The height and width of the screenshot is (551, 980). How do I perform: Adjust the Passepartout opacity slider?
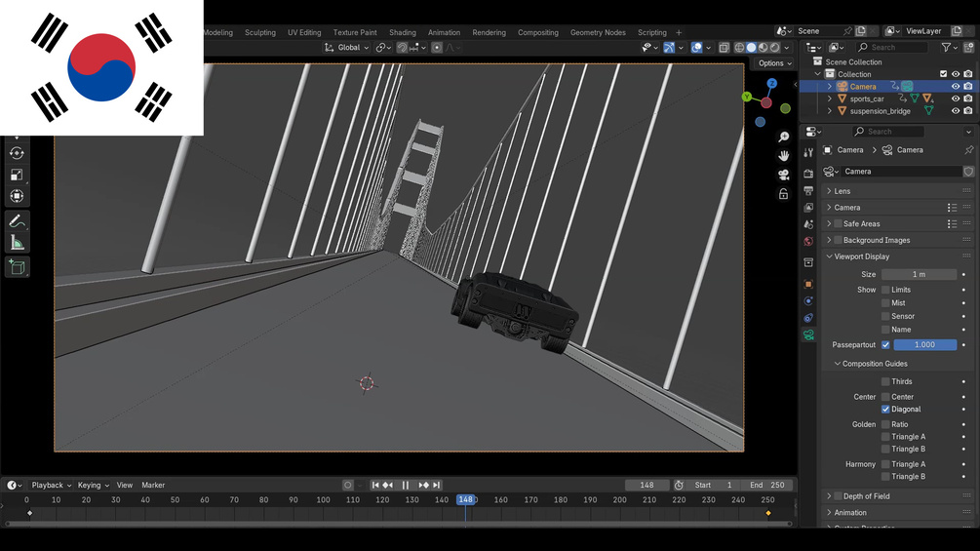tap(925, 345)
